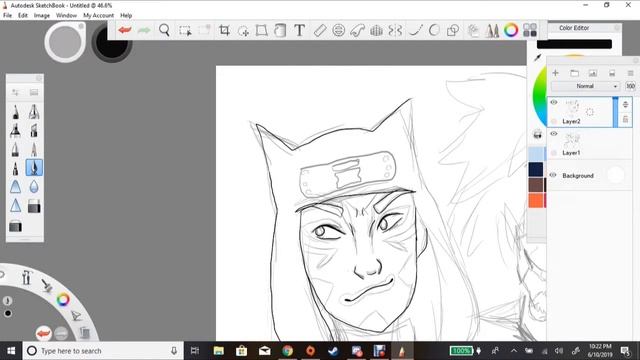Open the Normal blend mode dropdown
640x360 pixels.
pyautogui.click(x=585, y=86)
